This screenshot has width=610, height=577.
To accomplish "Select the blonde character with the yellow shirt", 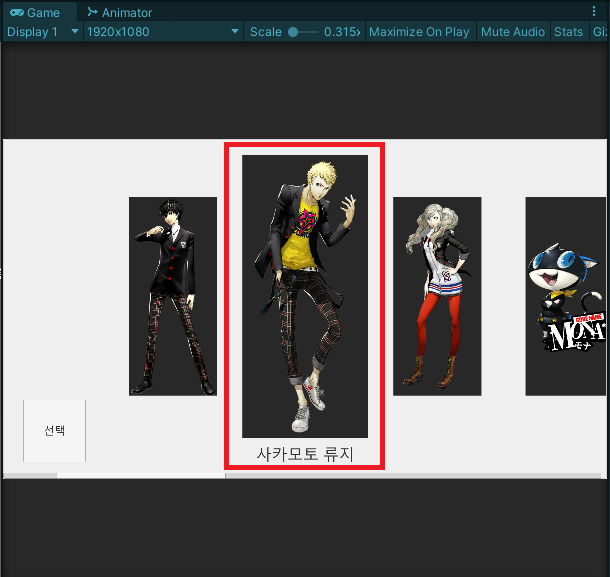I will click(305, 296).
